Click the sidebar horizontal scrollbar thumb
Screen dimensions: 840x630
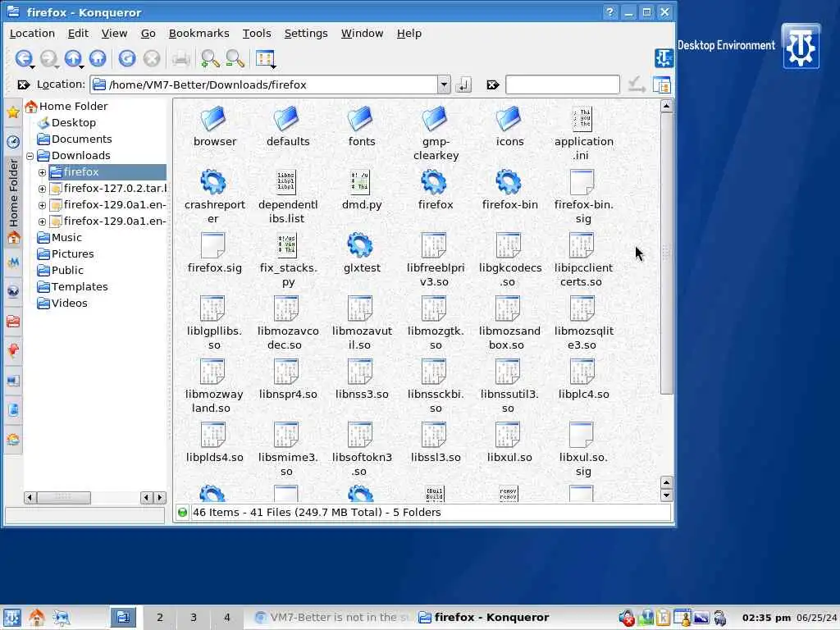click(x=63, y=498)
